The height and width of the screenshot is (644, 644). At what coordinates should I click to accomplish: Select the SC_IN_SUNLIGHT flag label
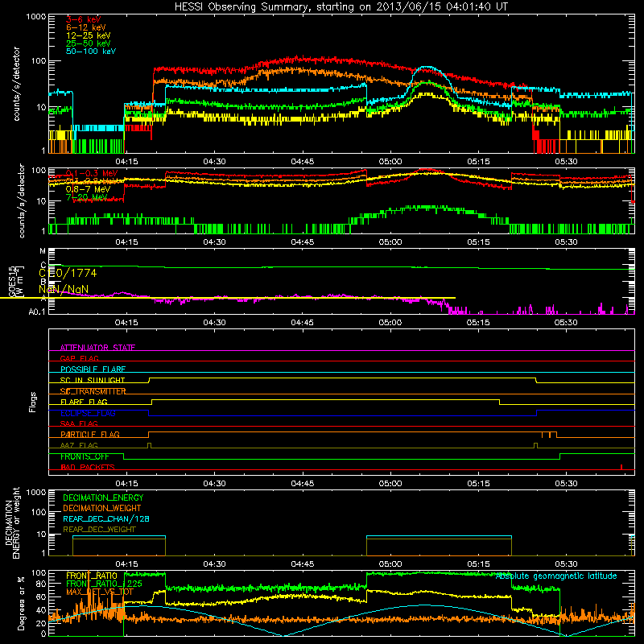[93, 380]
